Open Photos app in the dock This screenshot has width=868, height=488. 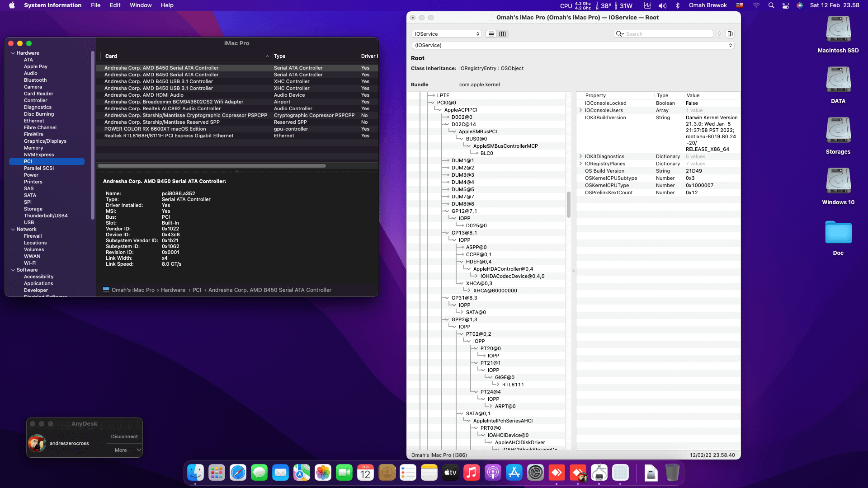[x=323, y=473]
